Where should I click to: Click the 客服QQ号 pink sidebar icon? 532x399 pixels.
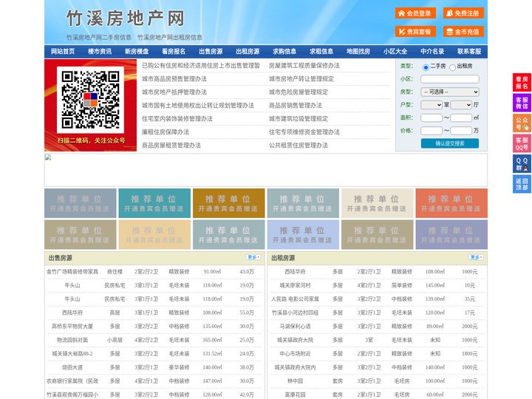point(522,143)
